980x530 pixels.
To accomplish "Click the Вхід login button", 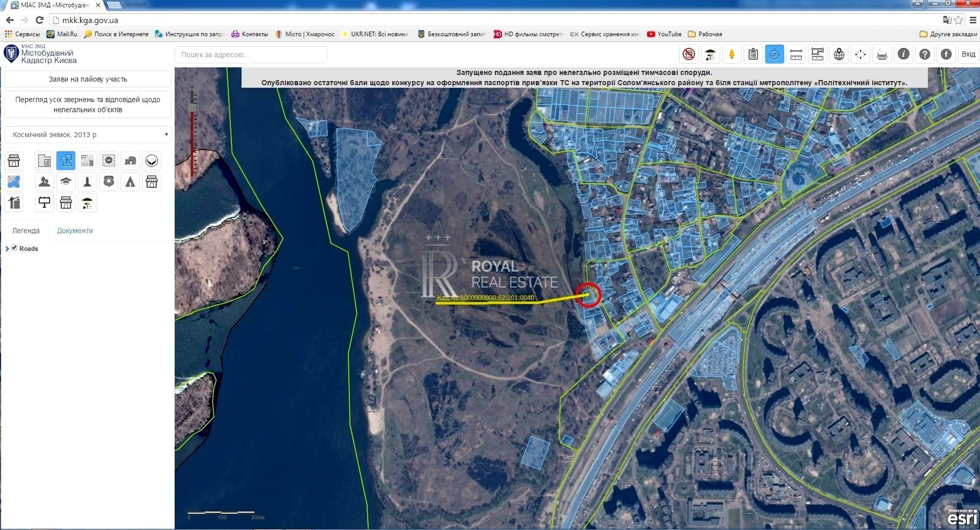I will pyautogui.click(x=968, y=54).
